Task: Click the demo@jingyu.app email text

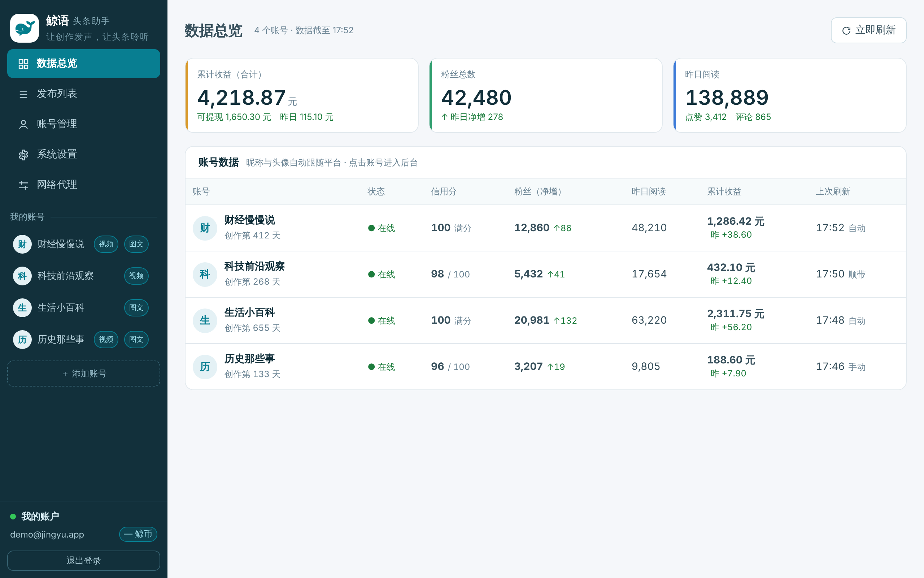Action: (47, 534)
